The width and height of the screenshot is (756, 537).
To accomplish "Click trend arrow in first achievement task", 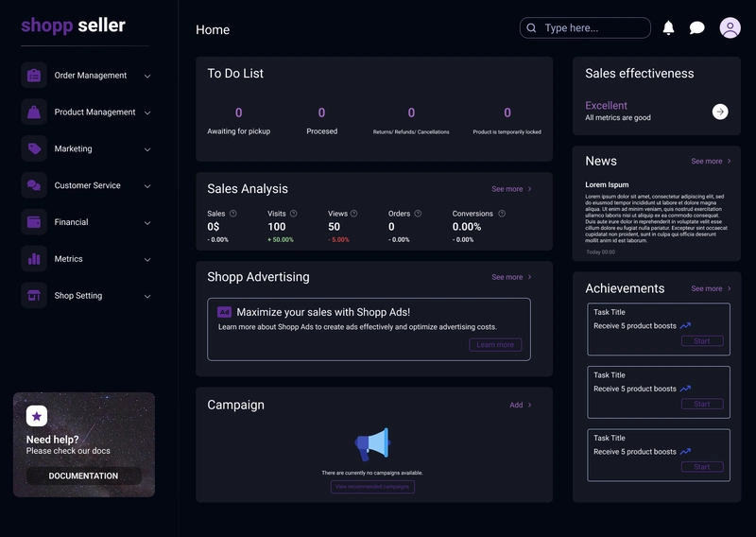I will point(685,325).
